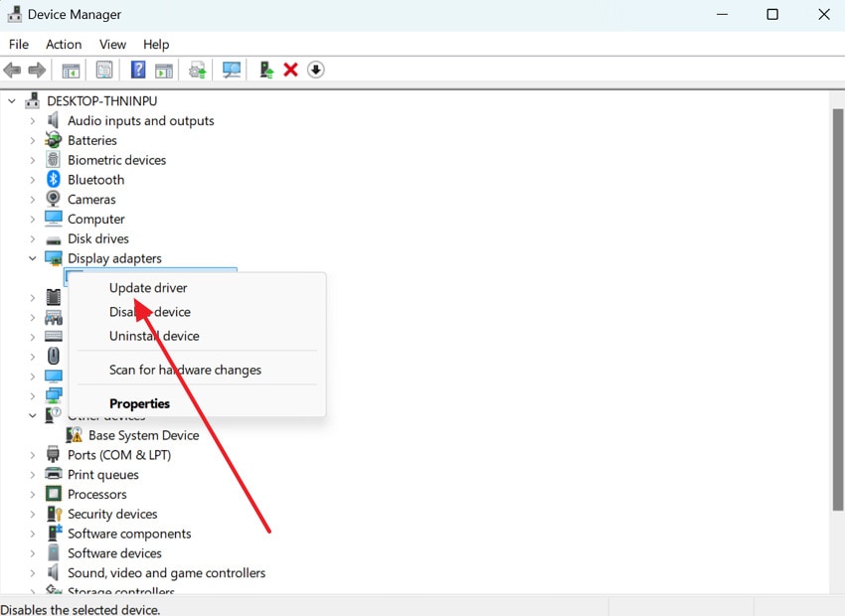The image size is (845, 616).
Task: Click the down-arrow Disable device toolbar icon
Action: pos(316,70)
